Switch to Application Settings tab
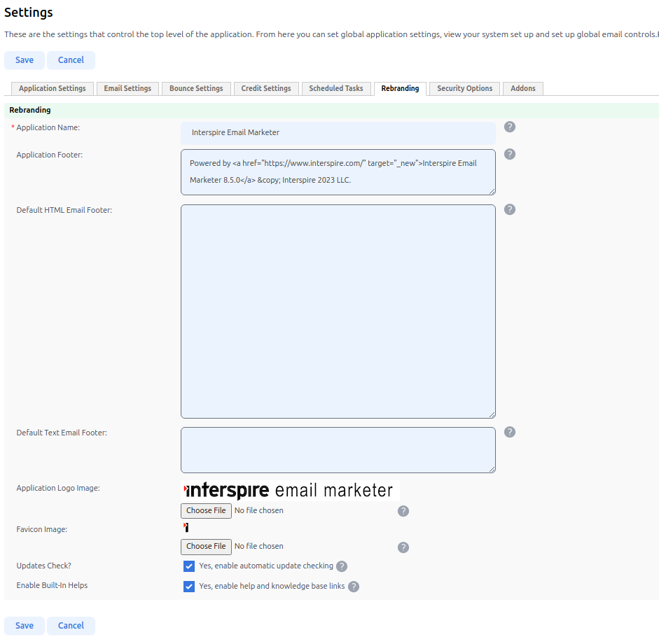659x644 pixels. click(52, 89)
